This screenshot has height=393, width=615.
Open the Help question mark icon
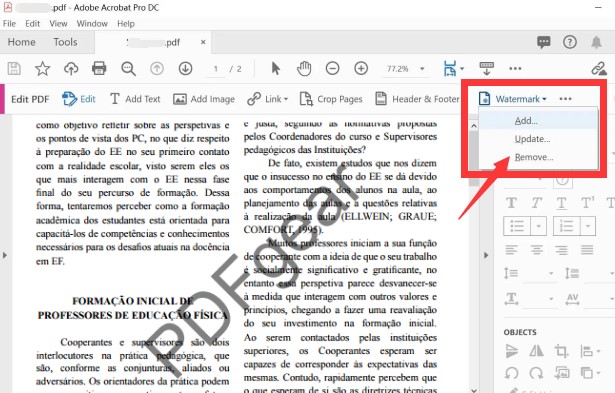[570, 42]
